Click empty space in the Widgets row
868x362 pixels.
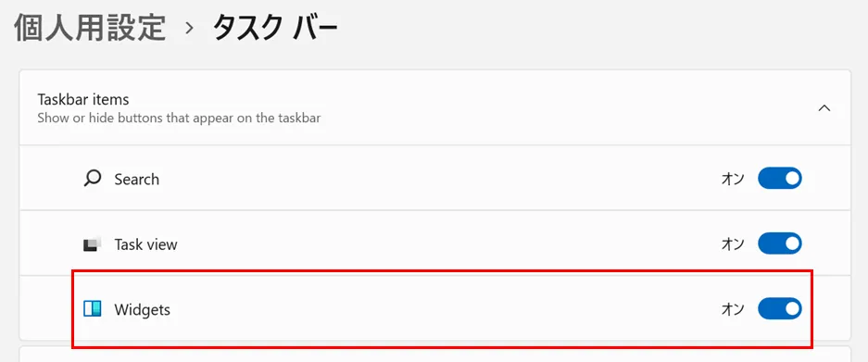click(x=443, y=309)
